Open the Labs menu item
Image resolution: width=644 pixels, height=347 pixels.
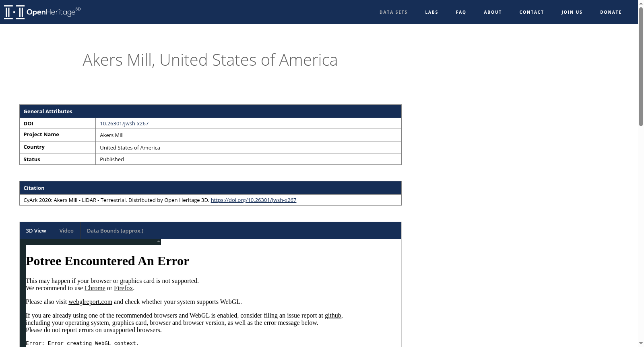point(431,12)
